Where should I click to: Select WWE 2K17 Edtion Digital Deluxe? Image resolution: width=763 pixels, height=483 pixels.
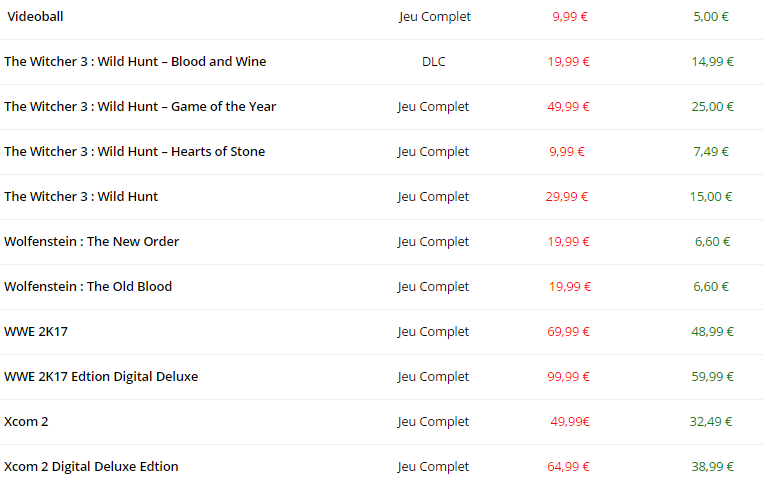pos(101,376)
